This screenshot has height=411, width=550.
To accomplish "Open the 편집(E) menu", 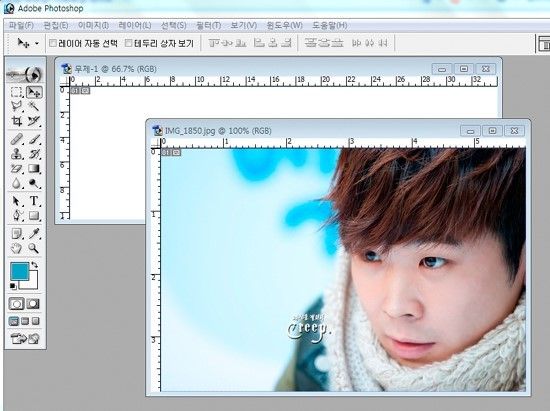I will pyautogui.click(x=55, y=26).
